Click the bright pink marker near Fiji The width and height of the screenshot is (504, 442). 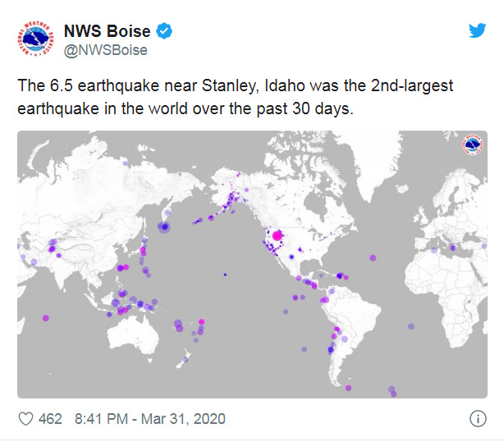(202, 322)
